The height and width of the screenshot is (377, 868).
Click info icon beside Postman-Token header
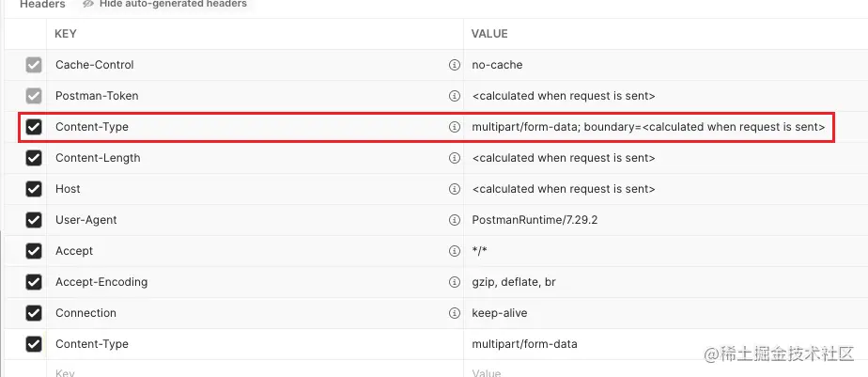[x=454, y=96]
